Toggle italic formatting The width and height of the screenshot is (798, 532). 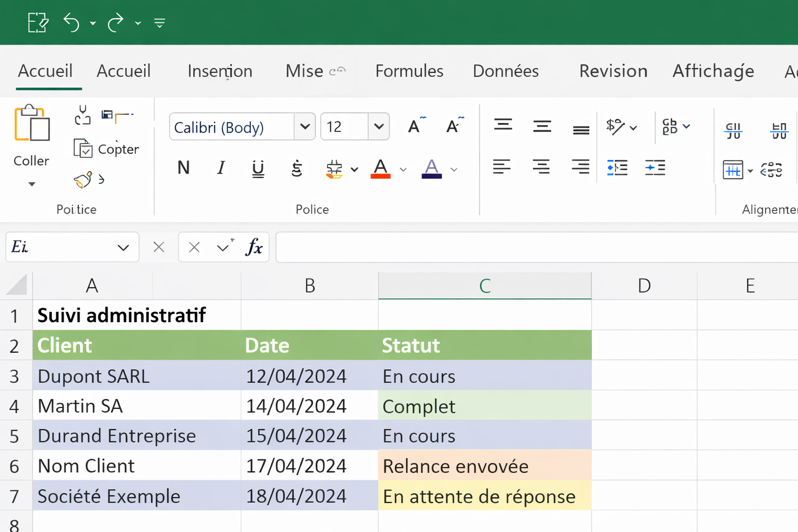pos(221,168)
